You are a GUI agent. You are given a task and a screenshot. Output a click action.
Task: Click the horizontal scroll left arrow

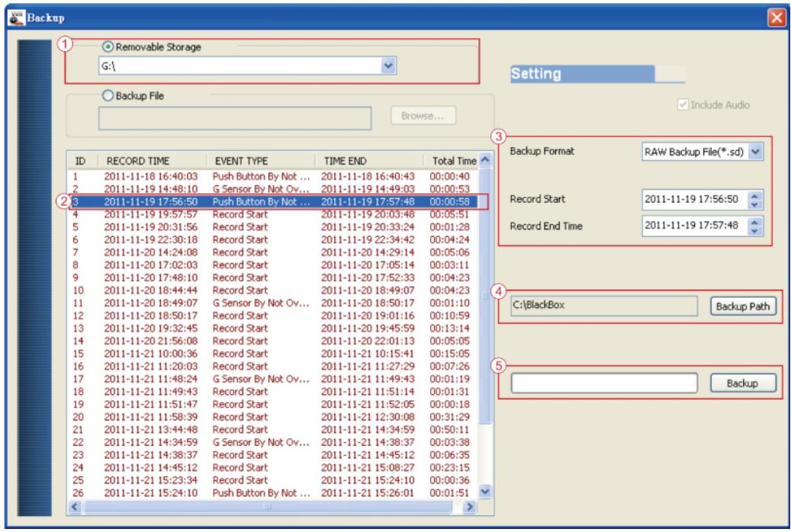click(x=76, y=507)
